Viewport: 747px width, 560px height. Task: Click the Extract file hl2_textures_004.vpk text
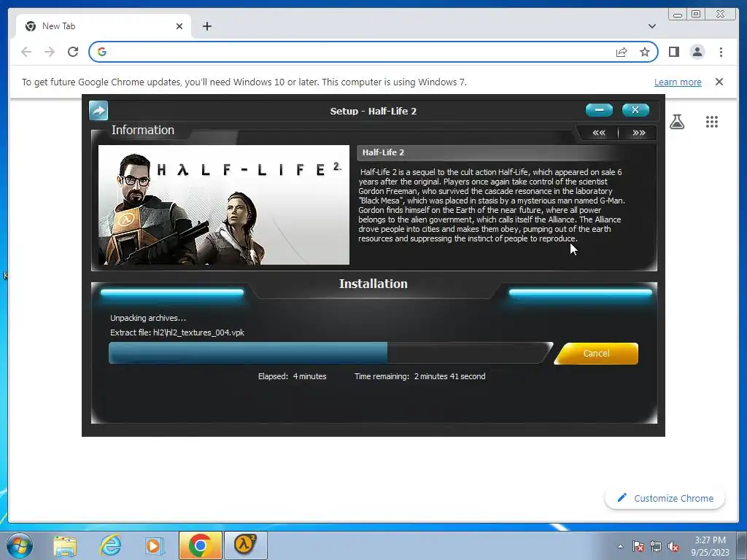coord(177,332)
